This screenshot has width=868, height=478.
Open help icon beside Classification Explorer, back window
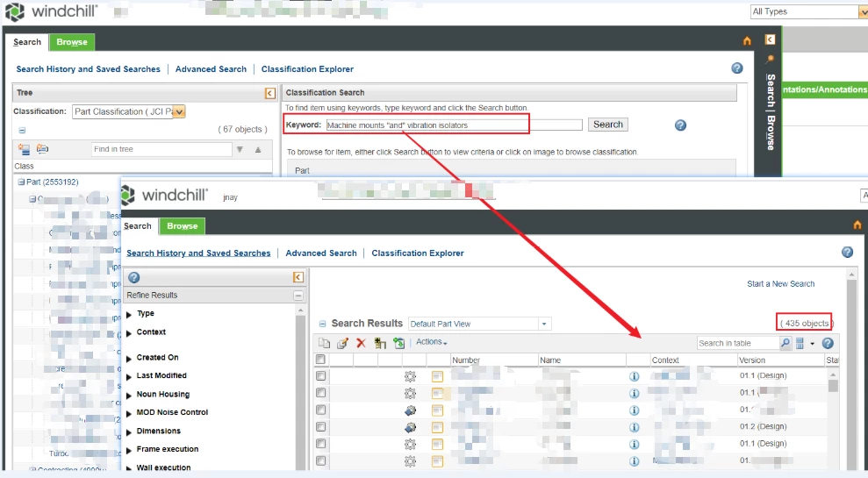[737, 68]
